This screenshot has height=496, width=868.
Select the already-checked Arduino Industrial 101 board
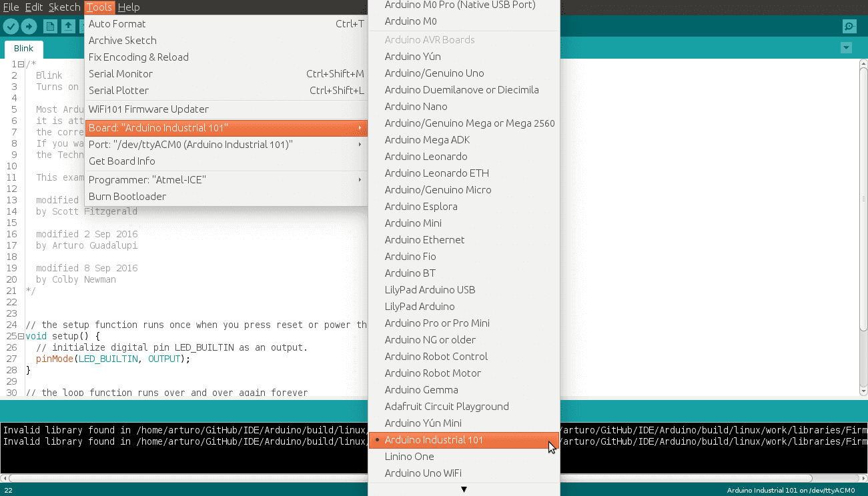[434, 440]
